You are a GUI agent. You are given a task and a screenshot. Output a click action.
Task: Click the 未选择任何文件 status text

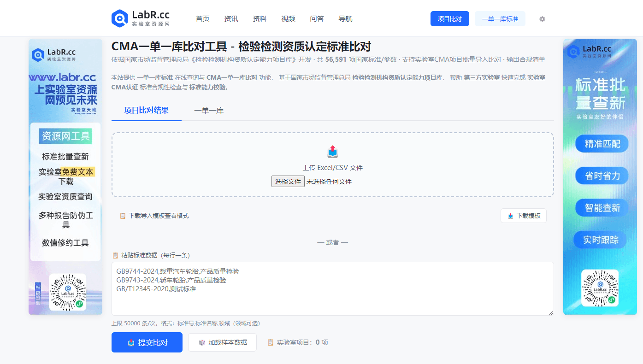click(329, 182)
